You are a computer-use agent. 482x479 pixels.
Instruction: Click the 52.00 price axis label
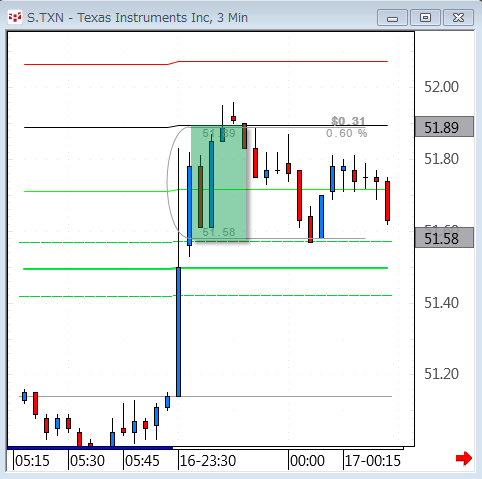pos(441,87)
